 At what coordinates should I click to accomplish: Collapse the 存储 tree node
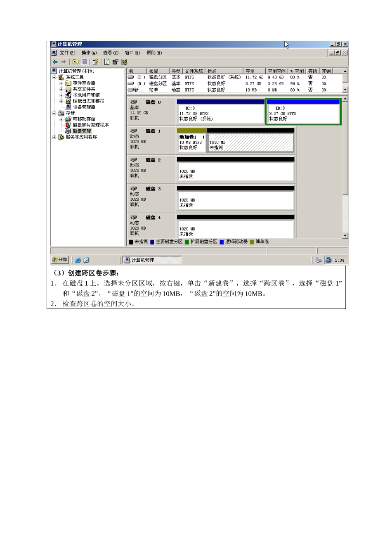(54, 113)
